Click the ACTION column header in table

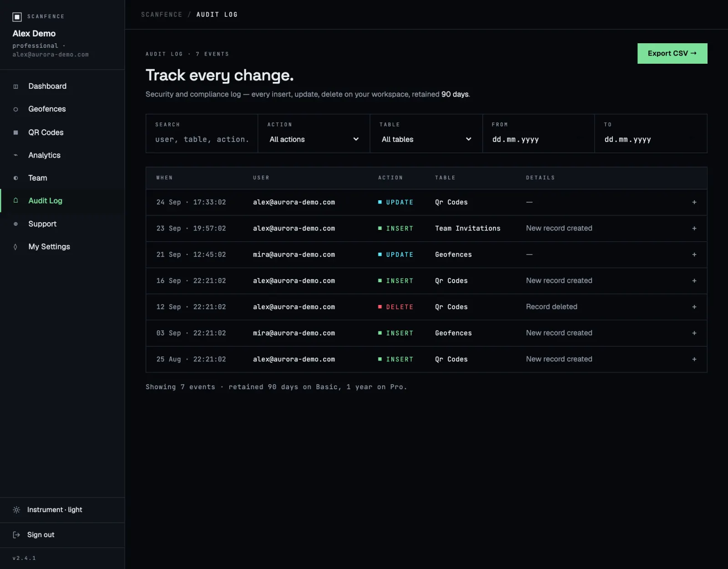pos(390,178)
